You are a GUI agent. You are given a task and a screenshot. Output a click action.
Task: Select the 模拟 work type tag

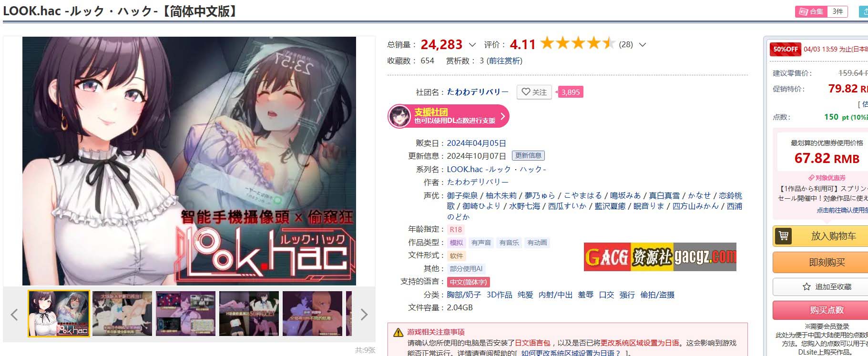click(x=456, y=243)
